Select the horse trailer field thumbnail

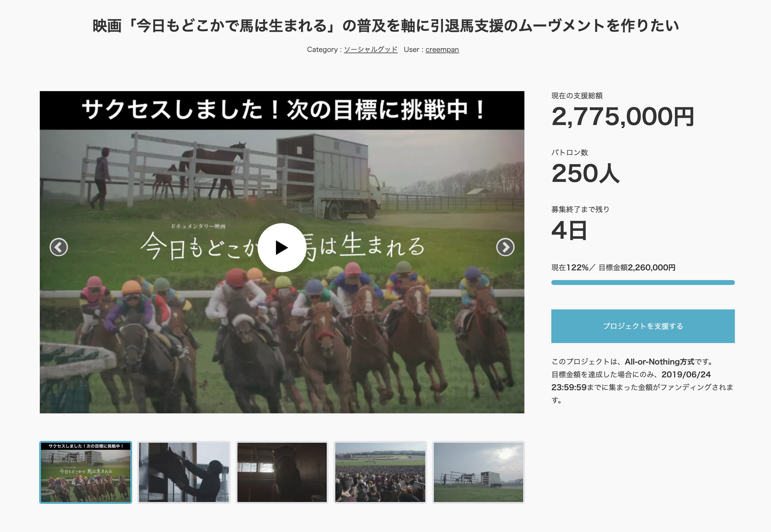478,472
